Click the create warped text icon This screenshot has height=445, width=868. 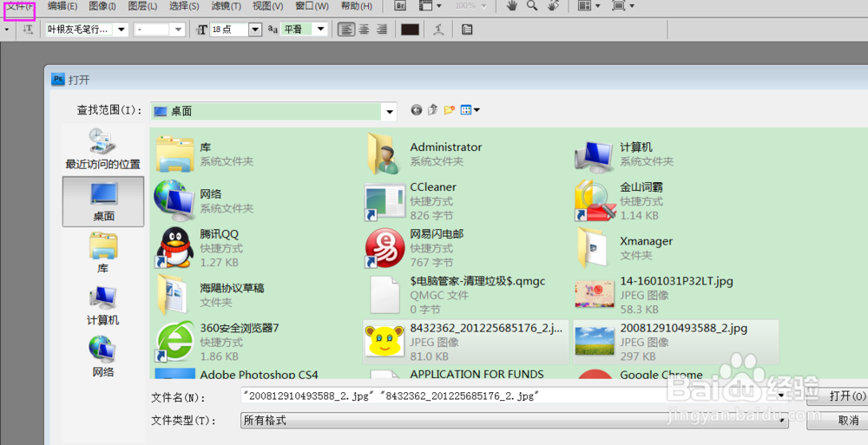pos(438,29)
